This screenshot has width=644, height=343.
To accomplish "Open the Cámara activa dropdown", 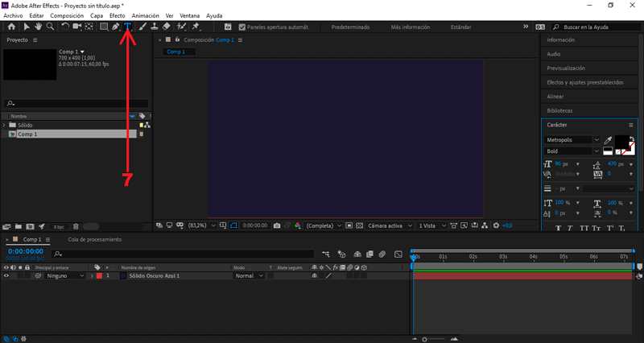I will click(390, 225).
